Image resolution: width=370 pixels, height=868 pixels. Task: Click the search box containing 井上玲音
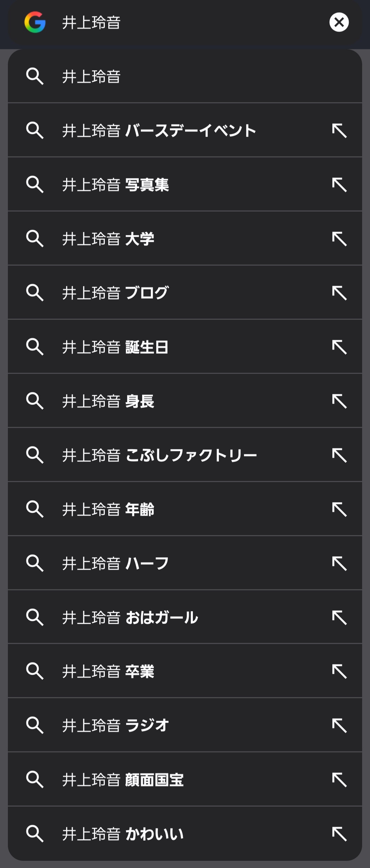click(185, 22)
